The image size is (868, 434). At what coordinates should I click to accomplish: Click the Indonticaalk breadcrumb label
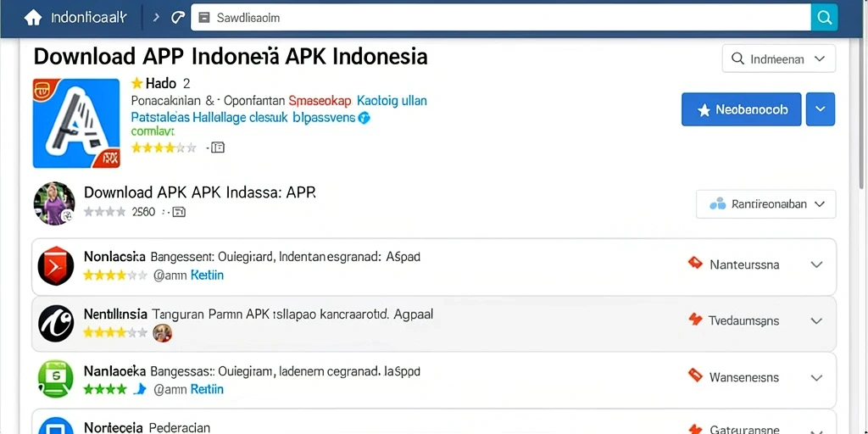(x=88, y=18)
